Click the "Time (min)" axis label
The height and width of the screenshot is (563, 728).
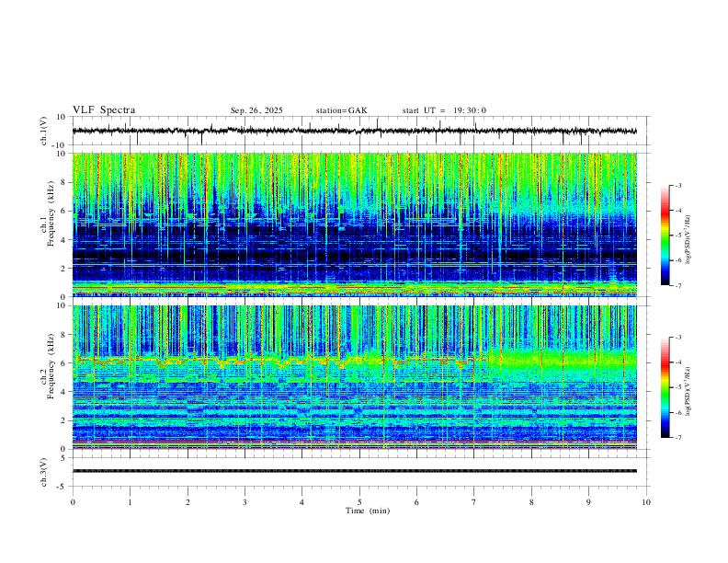368,511
